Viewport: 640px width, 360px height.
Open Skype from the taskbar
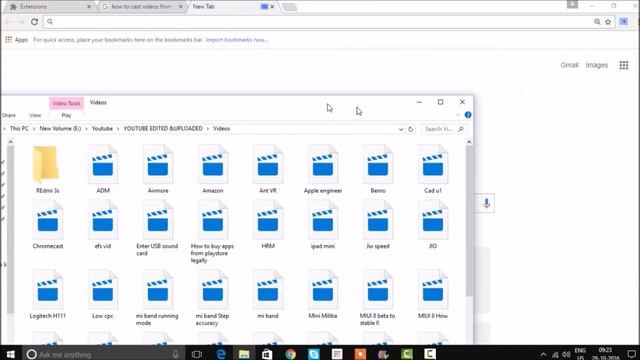pos(314,354)
